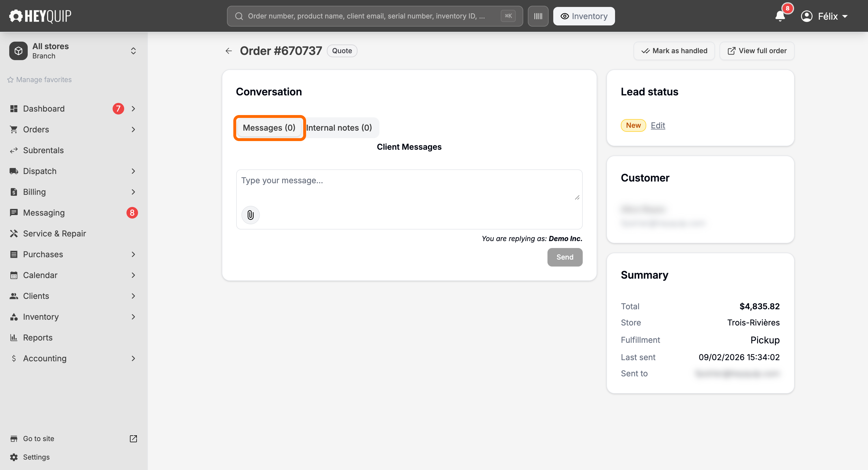
Task: Click the New lead status badge
Action: point(633,125)
